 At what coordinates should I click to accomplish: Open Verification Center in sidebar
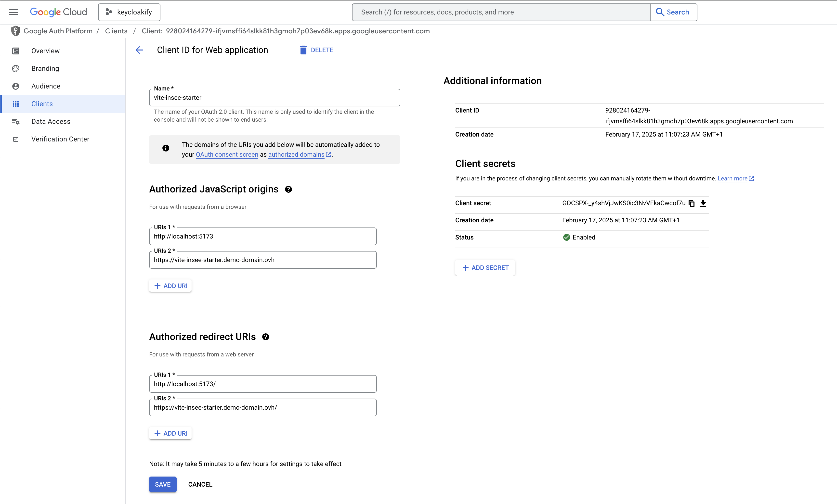[x=60, y=139]
